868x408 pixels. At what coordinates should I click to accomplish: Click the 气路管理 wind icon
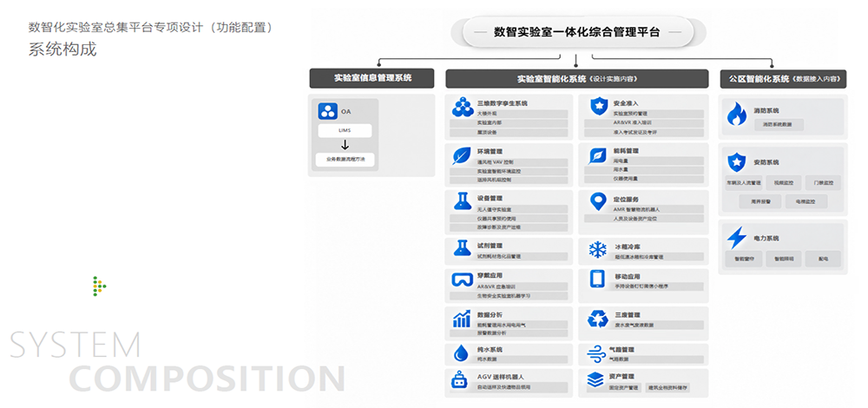tap(597, 353)
